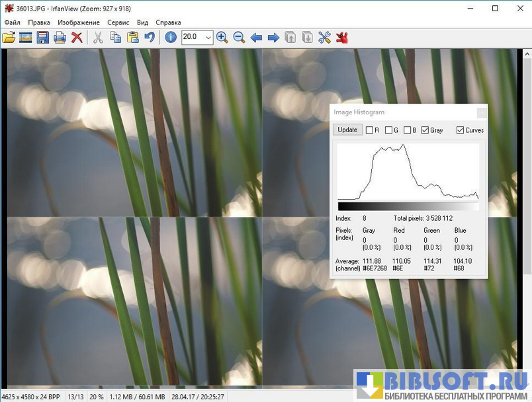This screenshot has width=532, height=402.
Task: Enable the R channel checkbox in histogram
Action: pos(370,130)
